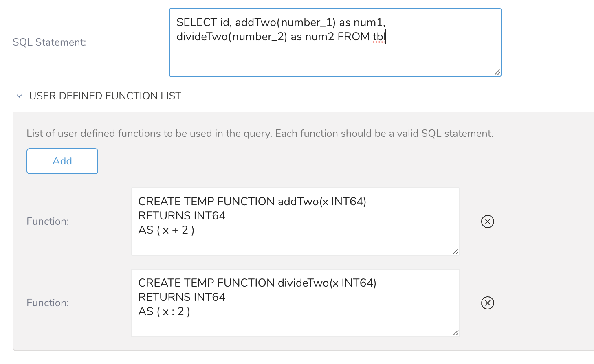Place cursor on num1 in SQL statement
The height and width of the screenshot is (364, 594).
[368, 22]
